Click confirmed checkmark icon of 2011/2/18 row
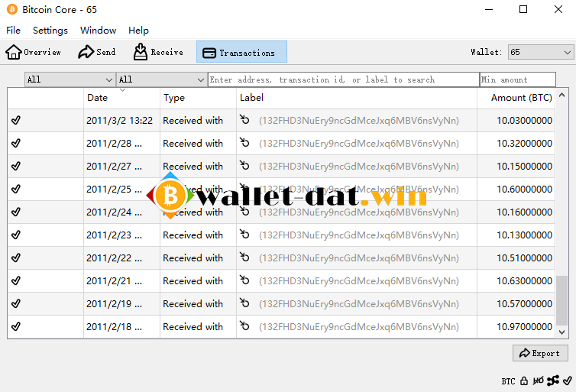This screenshot has width=576, height=392. (16, 326)
